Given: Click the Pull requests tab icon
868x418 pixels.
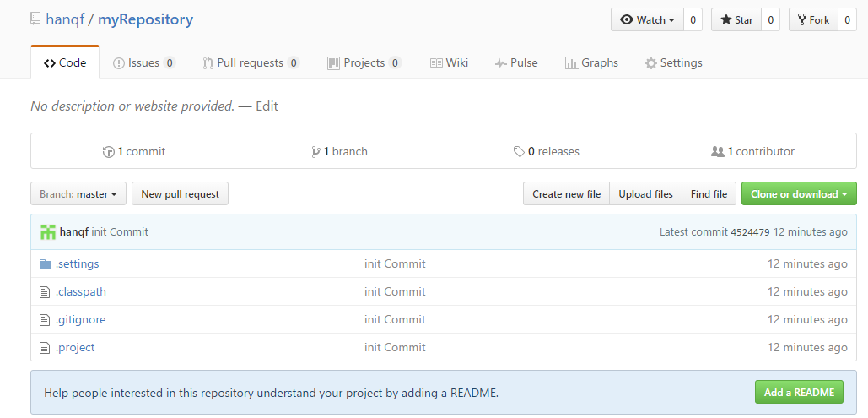Looking at the screenshot, I should [x=208, y=63].
